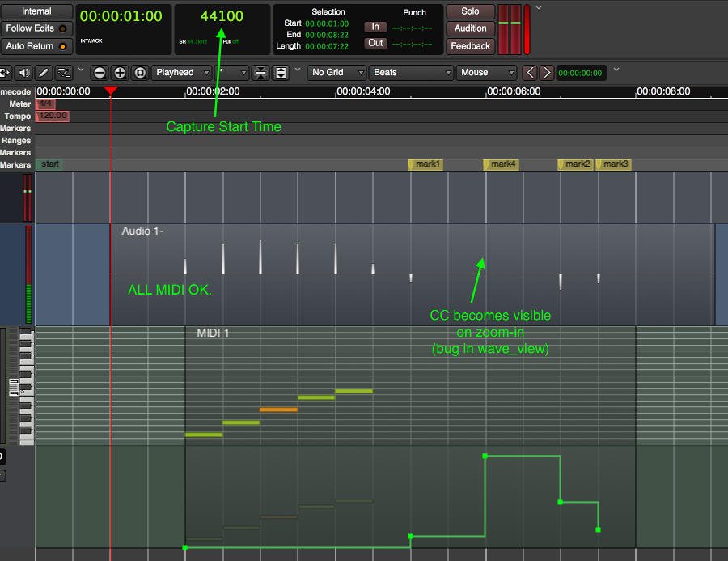The height and width of the screenshot is (561, 728).
Task: Click the zoom out magnifier icon
Action: click(99, 73)
